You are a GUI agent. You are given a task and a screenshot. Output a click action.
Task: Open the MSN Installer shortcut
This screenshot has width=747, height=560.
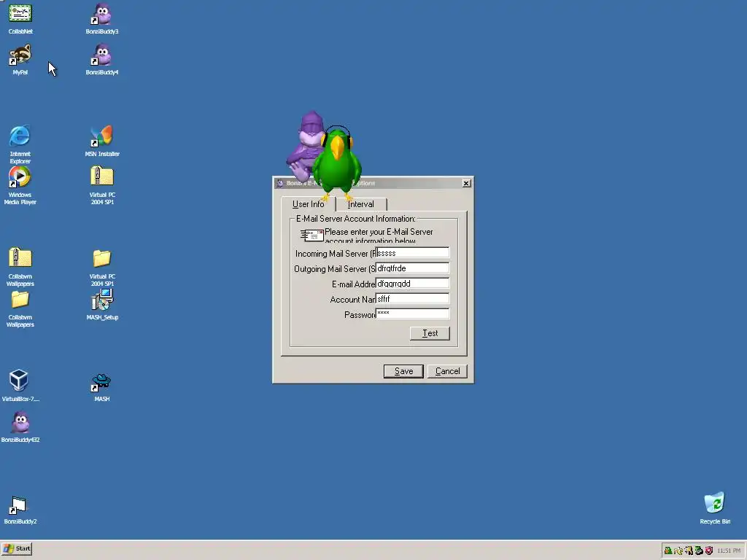[x=102, y=141]
